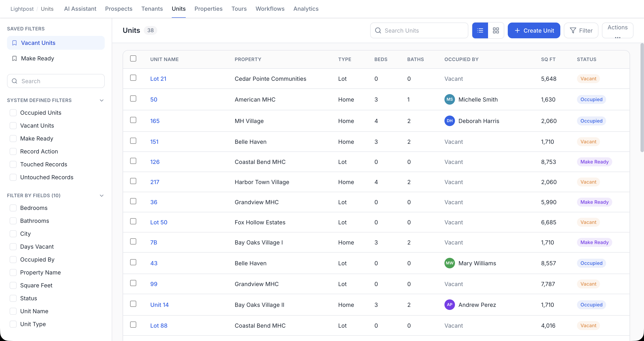Open the Tenants tab
The width and height of the screenshot is (644, 341).
(x=152, y=9)
